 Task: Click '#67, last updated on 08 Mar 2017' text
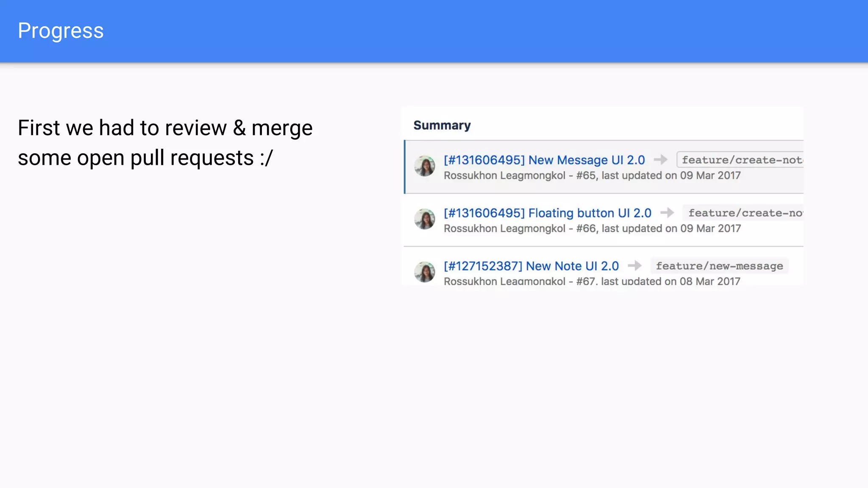pos(658,281)
